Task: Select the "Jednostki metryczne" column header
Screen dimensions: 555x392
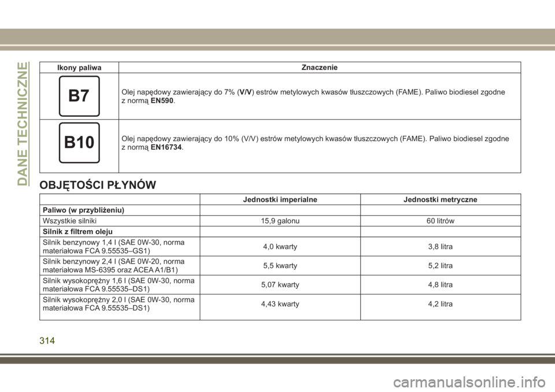Action: [x=441, y=199]
